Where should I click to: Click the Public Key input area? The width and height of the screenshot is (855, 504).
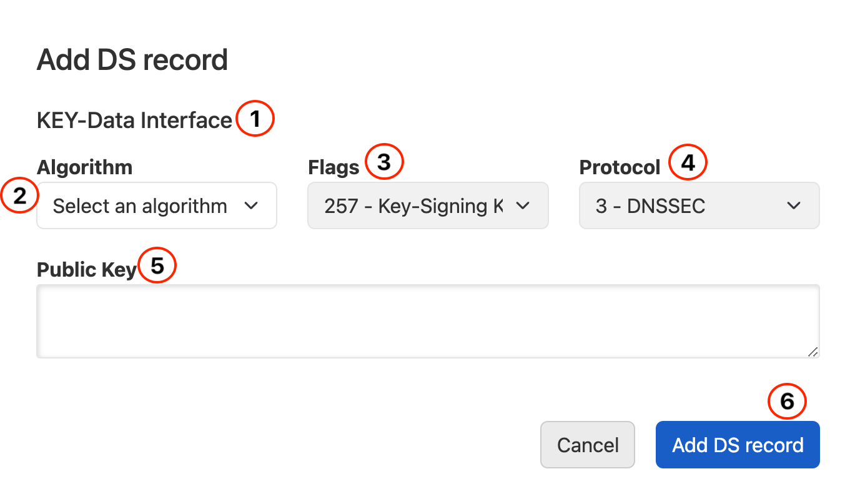tap(428, 320)
